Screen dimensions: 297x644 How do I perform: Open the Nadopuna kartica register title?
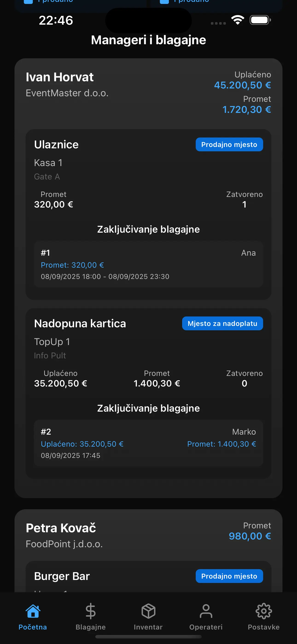80,324
